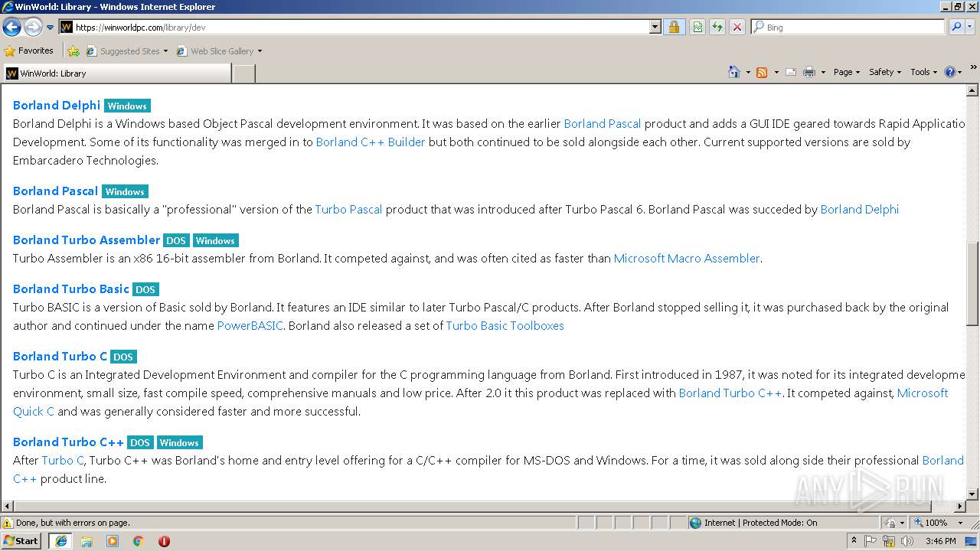980x551 pixels.
Task: Open the Borland Delphi heading link
Action: [x=57, y=106]
